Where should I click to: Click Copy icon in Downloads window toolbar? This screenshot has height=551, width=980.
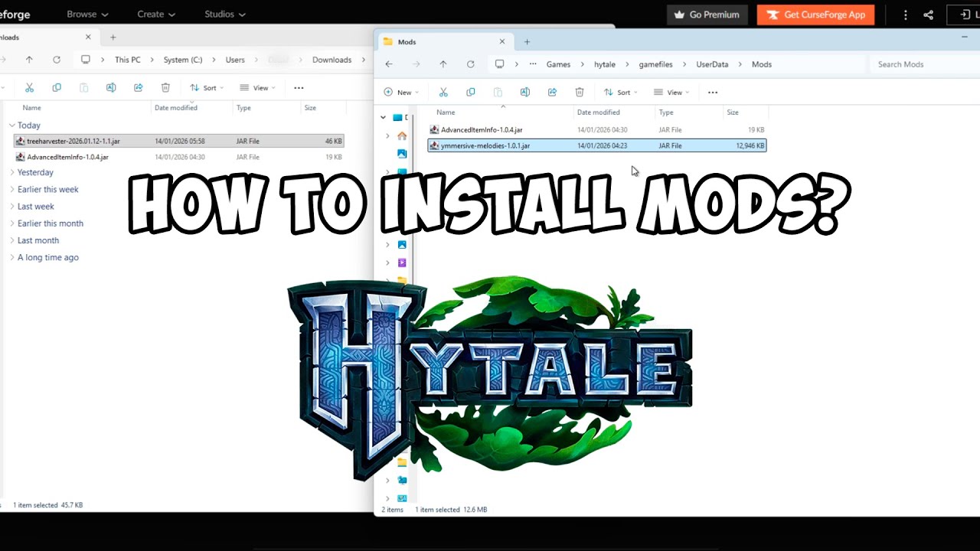pyautogui.click(x=57, y=88)
